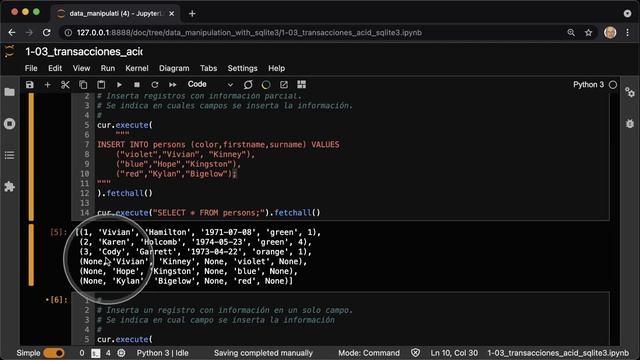
Task: Go back with browser back arrow
Action: tap(12, 33)
